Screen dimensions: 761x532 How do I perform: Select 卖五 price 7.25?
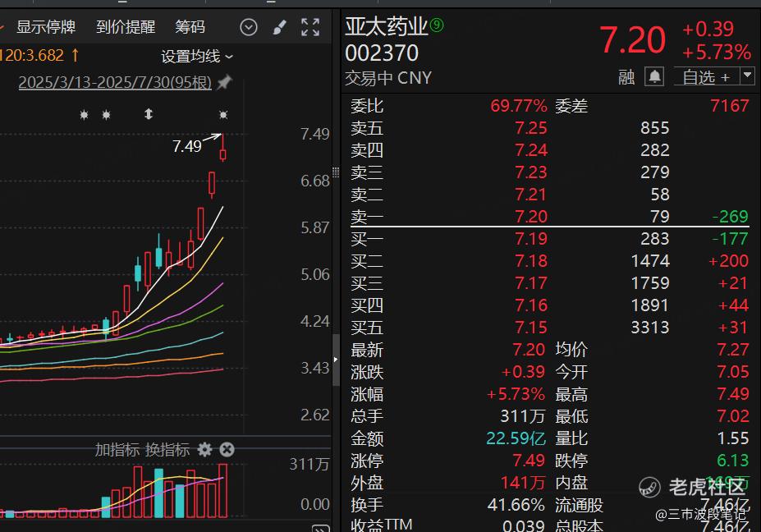click(531, 128)
